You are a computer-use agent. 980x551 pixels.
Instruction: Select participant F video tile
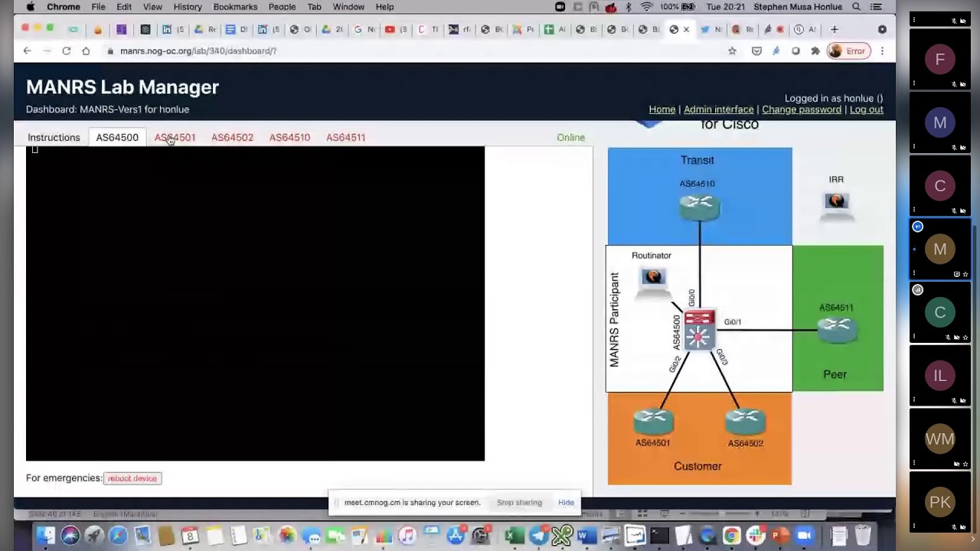pyautogui.click(x=939, y=59)
